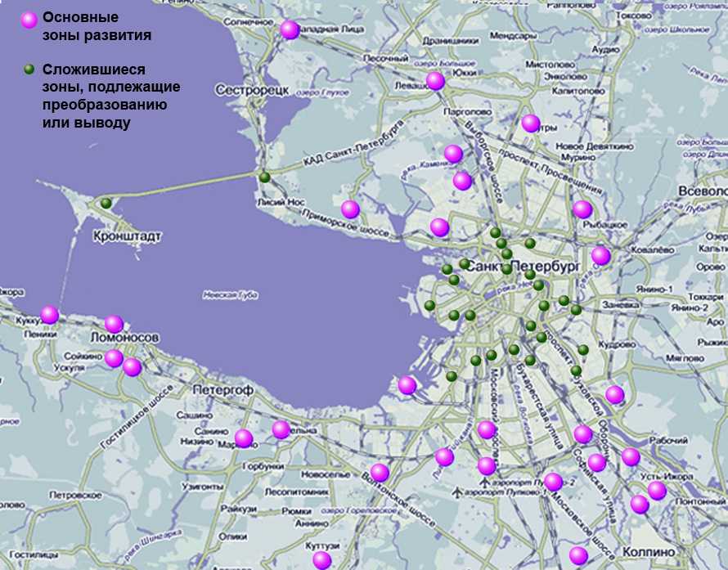Click the Лесопитомник label
The height and width of the screenshot is (570, 728).
click(x=296, y=491)
